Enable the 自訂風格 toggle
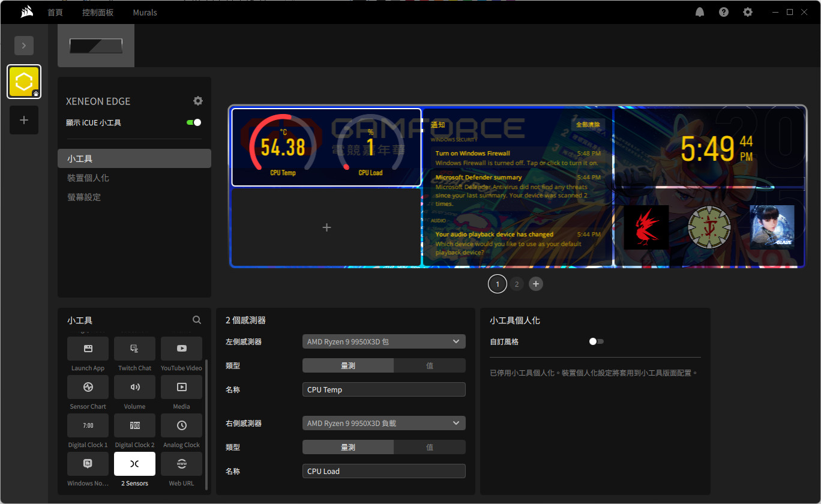Viewport: 821px width, 504px height. [x=597, y=341]
